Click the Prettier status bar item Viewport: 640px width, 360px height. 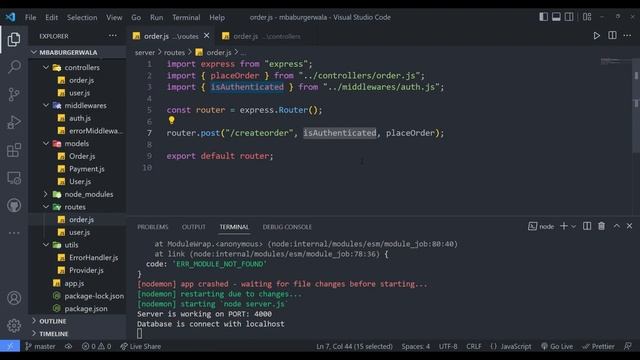598,346
